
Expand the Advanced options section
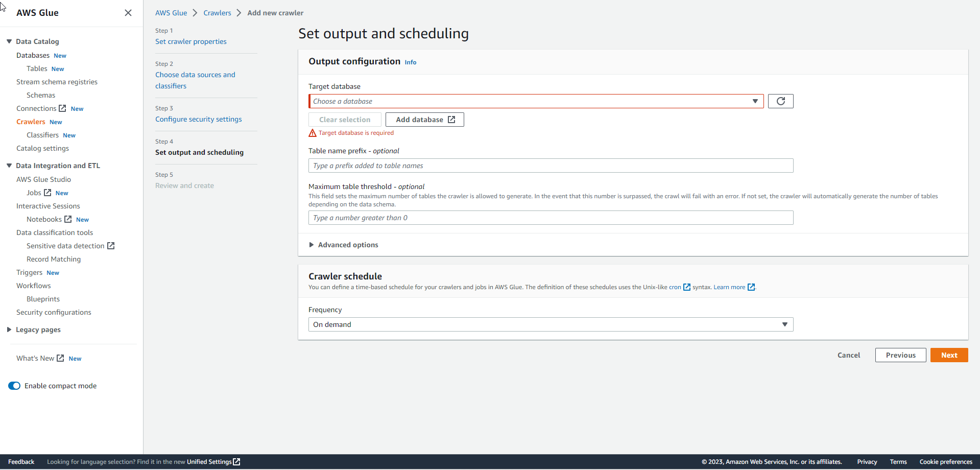coord(344,245)
